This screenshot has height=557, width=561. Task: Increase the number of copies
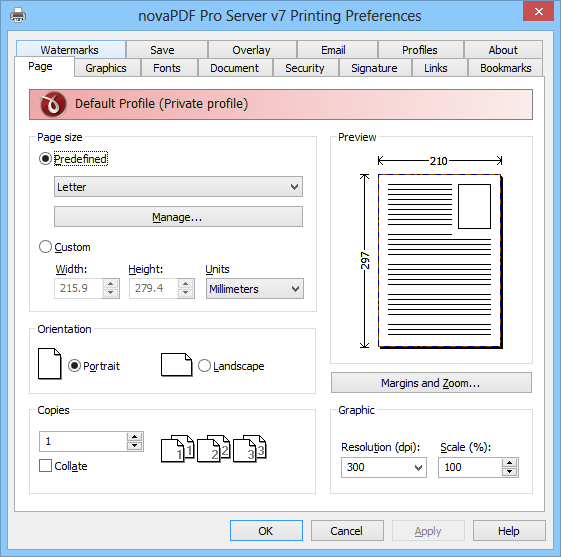(135, 436)
